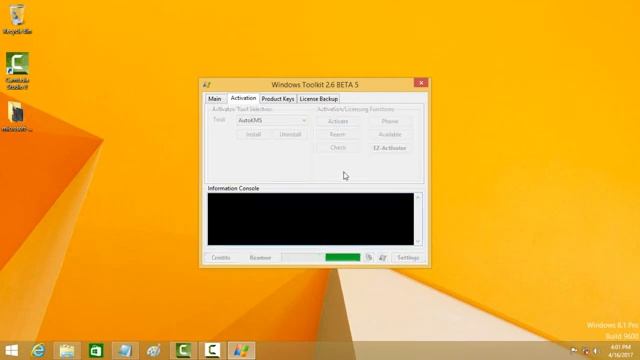Open the green Camtasia Studio taskbar icon
This screenshot has height=360, width=640.
183,350
